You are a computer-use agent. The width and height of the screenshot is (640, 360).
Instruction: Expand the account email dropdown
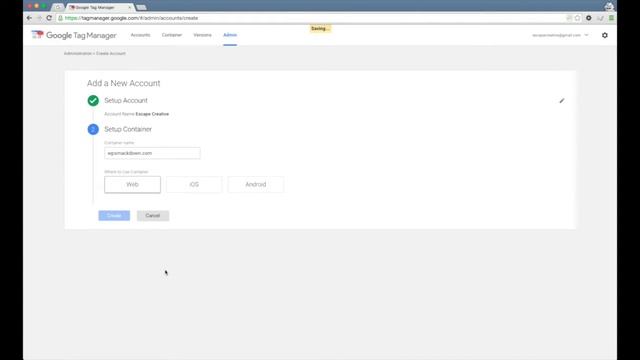pos(560,35)
